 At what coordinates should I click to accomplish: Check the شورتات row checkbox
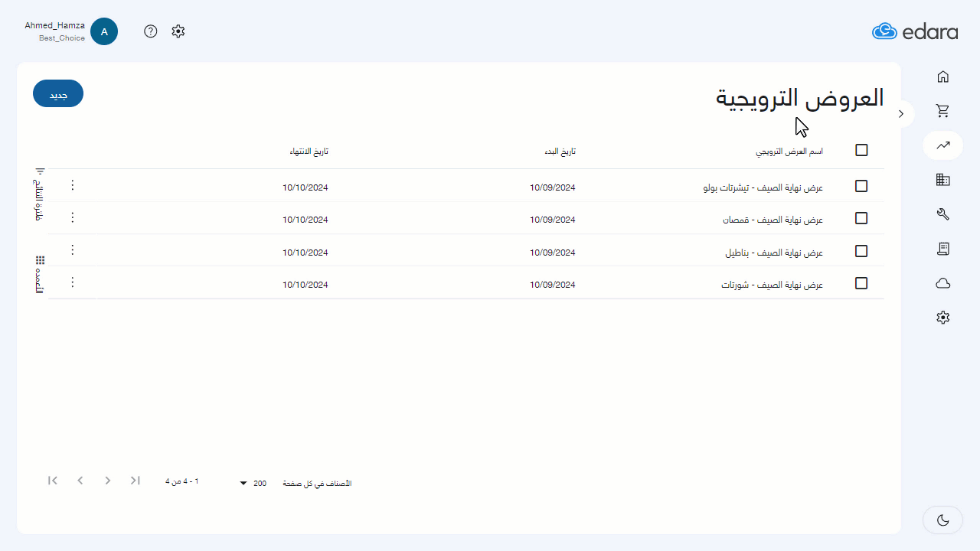tap(861, 283)
